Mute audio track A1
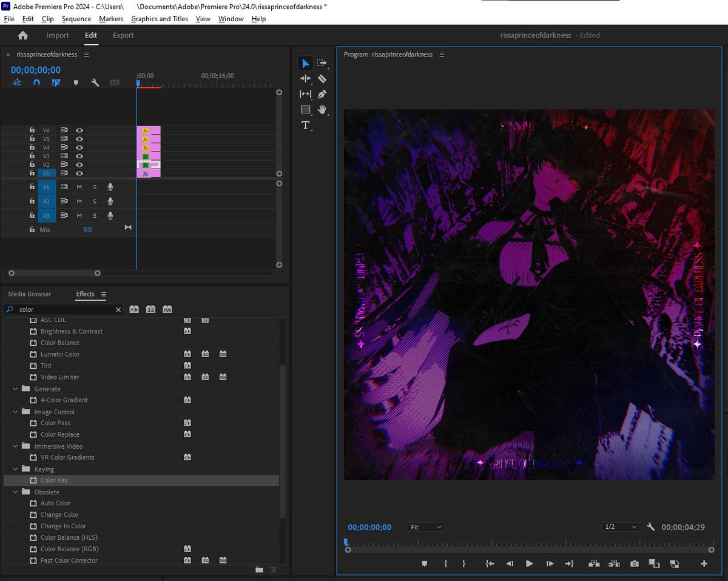Image resolution: width=728 pixels, height=581 pixels. [x=79, y=187]
